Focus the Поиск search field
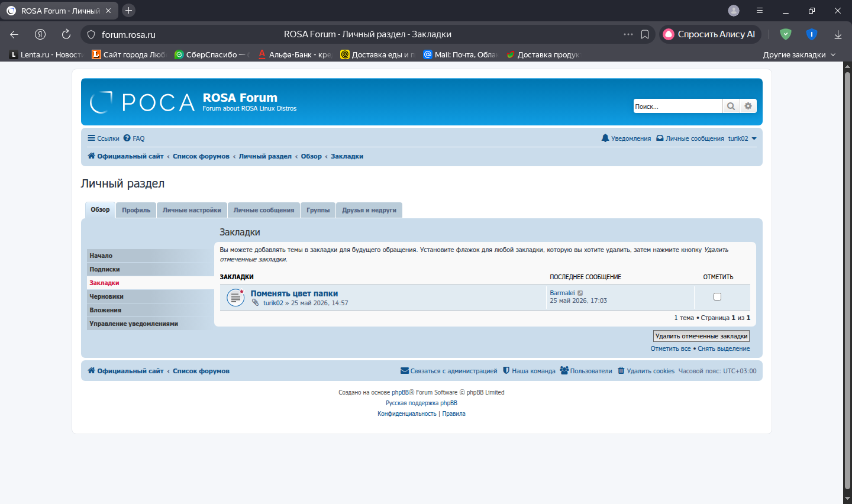This screenshot has width=852, height=504. tap(678, 106)
